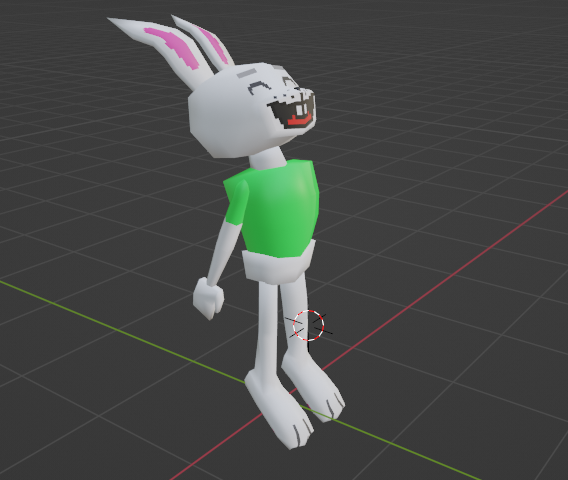Select the rabbit's closed eye on the near side
The height and width of the screenshot is (480, 568).
click(x=259, y=87)
